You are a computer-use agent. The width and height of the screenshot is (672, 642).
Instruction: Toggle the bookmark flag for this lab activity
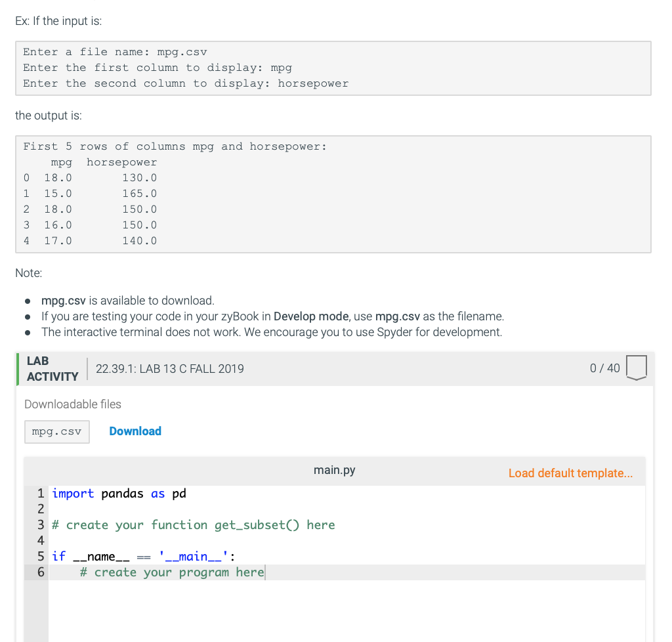(637, 368)
